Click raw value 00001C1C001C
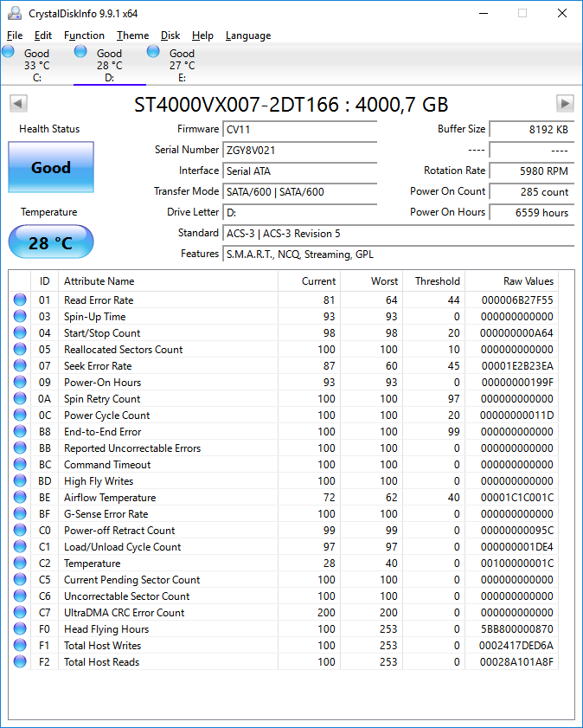 click(517, 498)
